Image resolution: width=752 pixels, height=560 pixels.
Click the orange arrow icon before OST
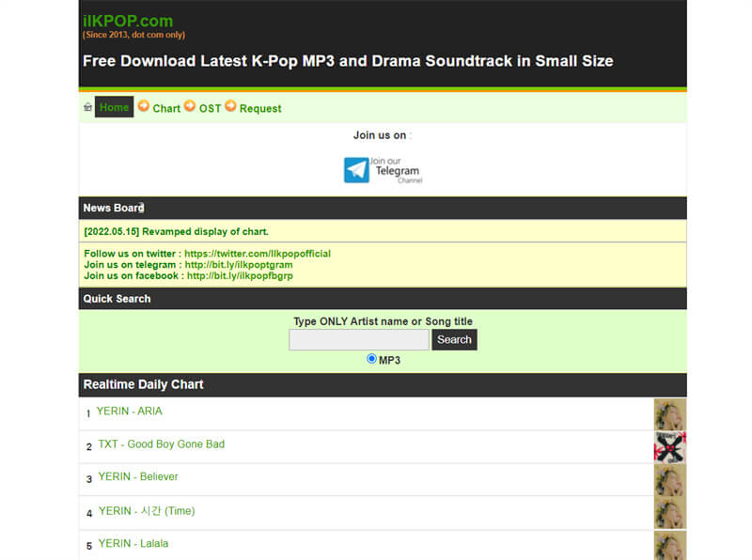[190, 105]
